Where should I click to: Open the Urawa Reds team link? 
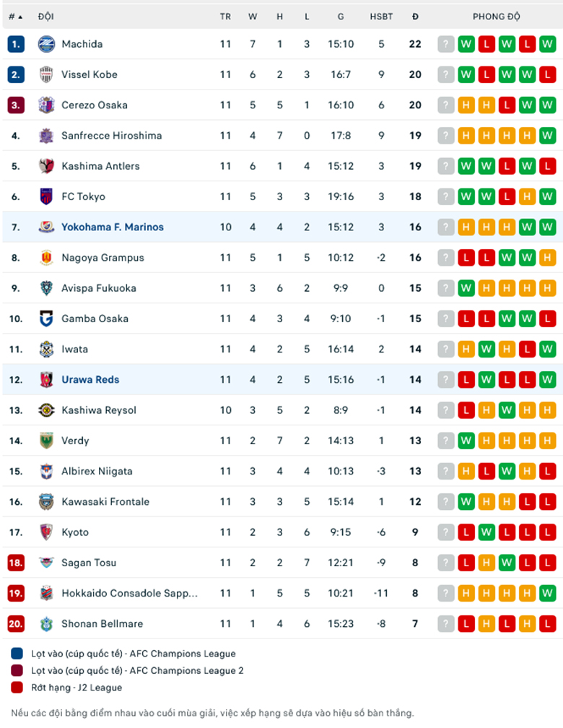click(90, 380)
